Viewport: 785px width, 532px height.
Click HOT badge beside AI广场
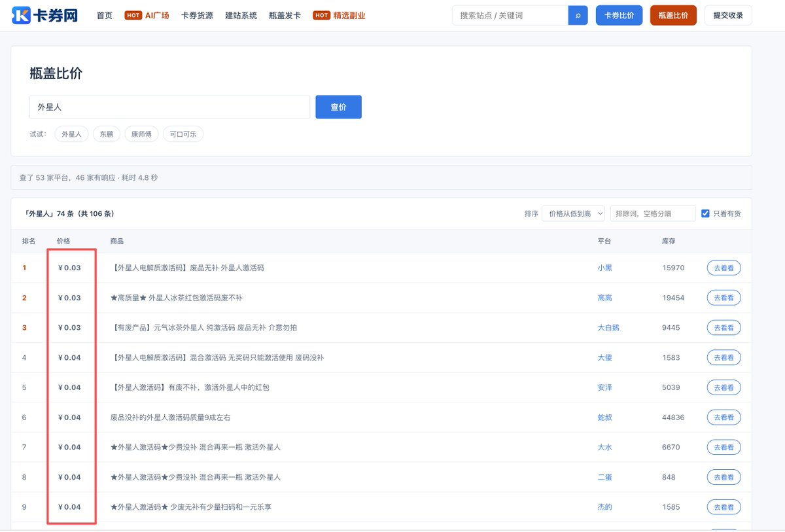coord(133,15)
